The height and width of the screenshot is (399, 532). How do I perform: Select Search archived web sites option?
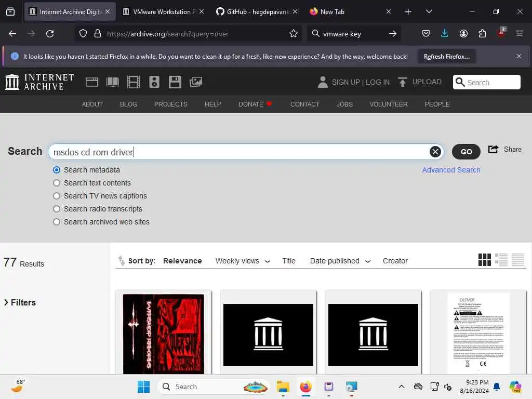click(57, 222)
